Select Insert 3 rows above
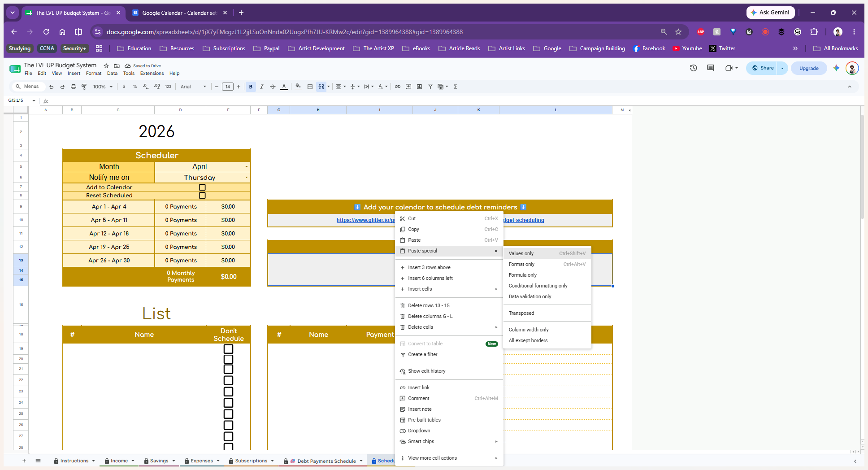The image size is (868, 470). pyautogui.click(x=449, y=267)
